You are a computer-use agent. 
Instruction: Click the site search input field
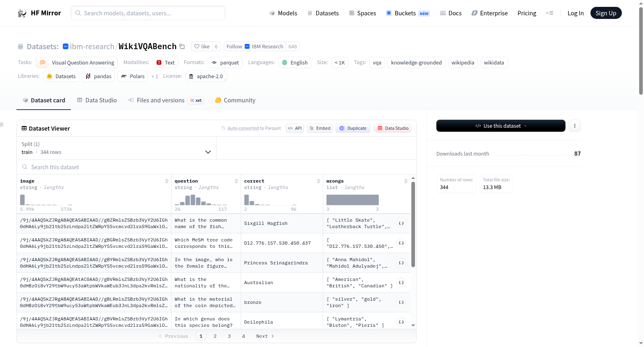(148, 13)
